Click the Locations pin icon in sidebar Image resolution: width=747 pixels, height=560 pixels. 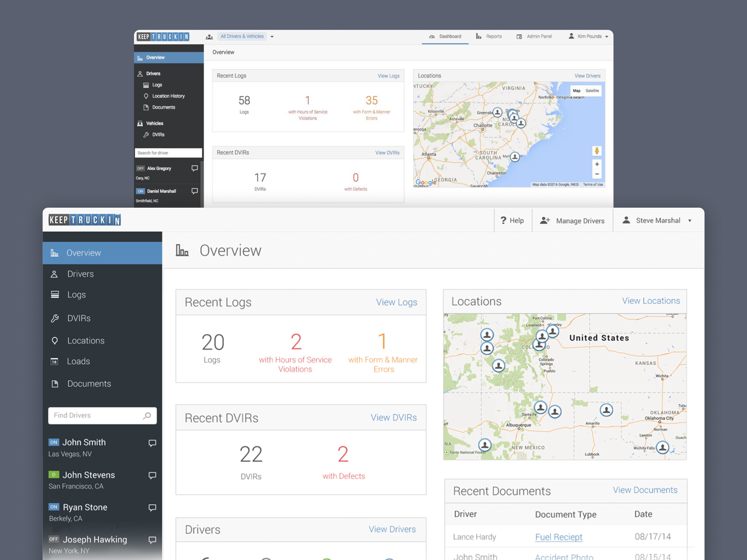(55, 340)
